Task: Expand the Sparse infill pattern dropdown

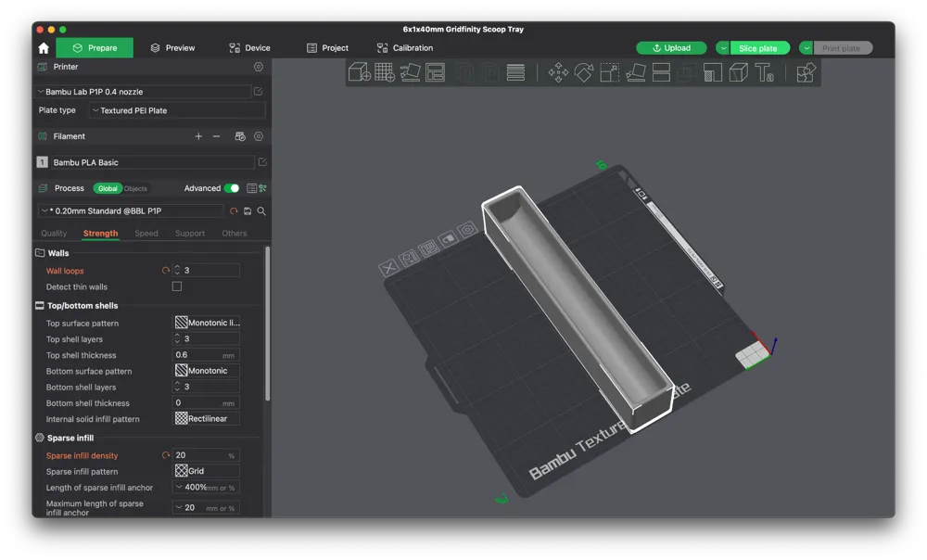Action: (207, 471)
